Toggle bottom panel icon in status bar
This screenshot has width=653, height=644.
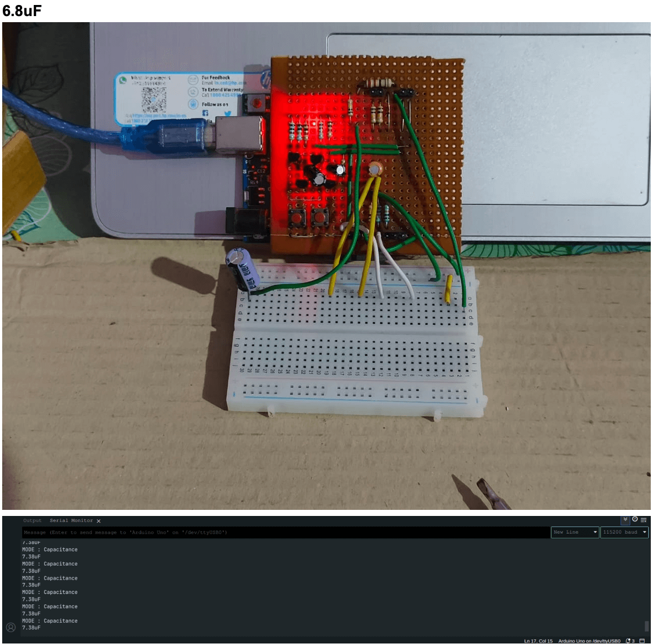[x=642, y=641]
